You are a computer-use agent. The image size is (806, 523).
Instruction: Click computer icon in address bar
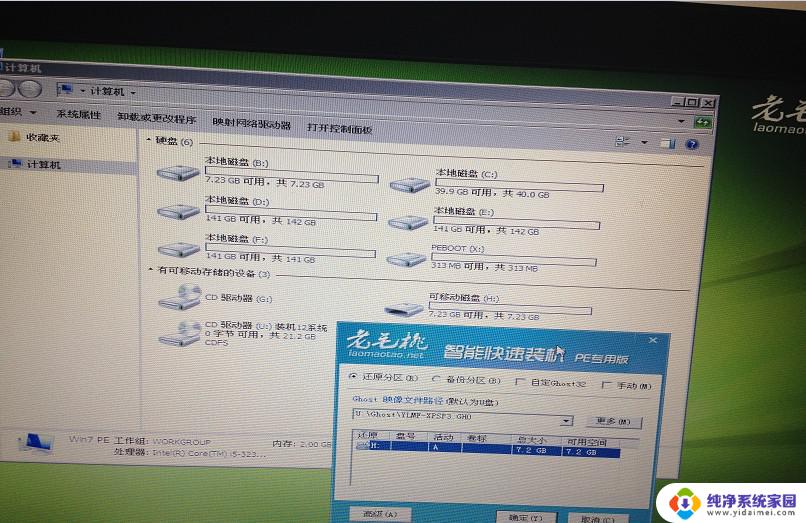65,89
